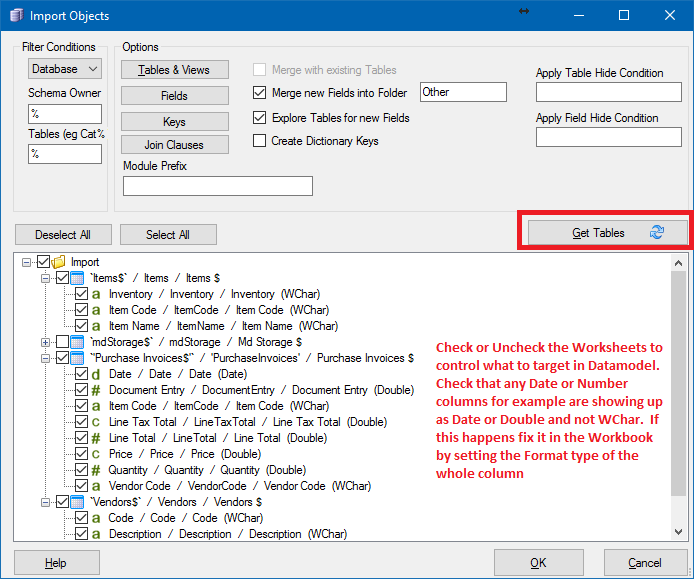Select the Code row under Vendors$
The image size is (694, 579).
(x=186, y=518)
